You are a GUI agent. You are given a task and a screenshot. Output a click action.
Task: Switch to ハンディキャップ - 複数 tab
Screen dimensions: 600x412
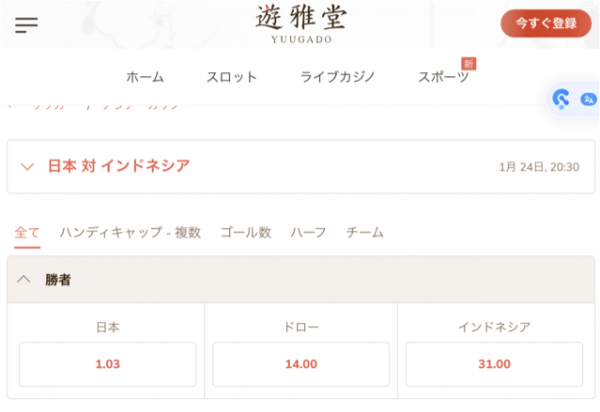(130, 232)
